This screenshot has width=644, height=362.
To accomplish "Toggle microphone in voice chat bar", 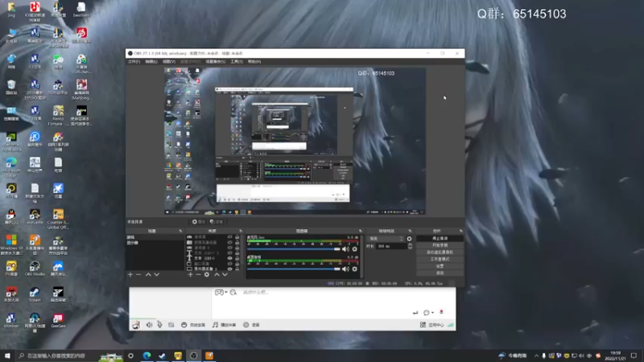I will tap(159, 325).
